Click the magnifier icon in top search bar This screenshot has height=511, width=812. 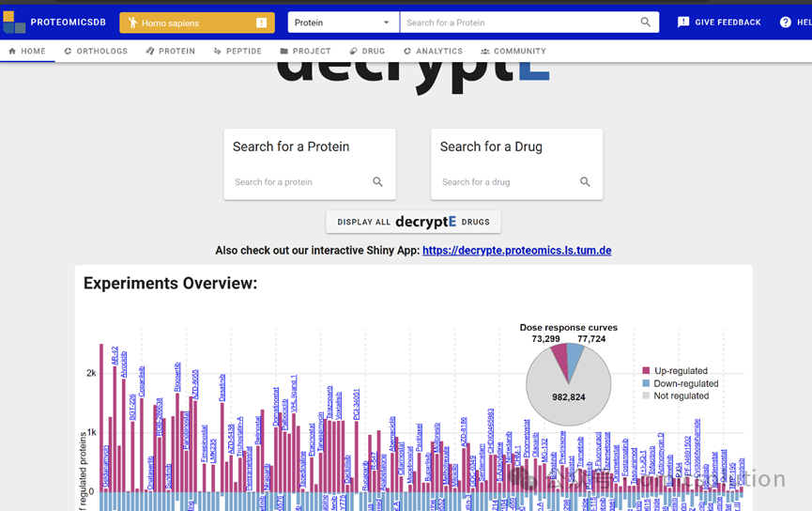tap(645, 23)
